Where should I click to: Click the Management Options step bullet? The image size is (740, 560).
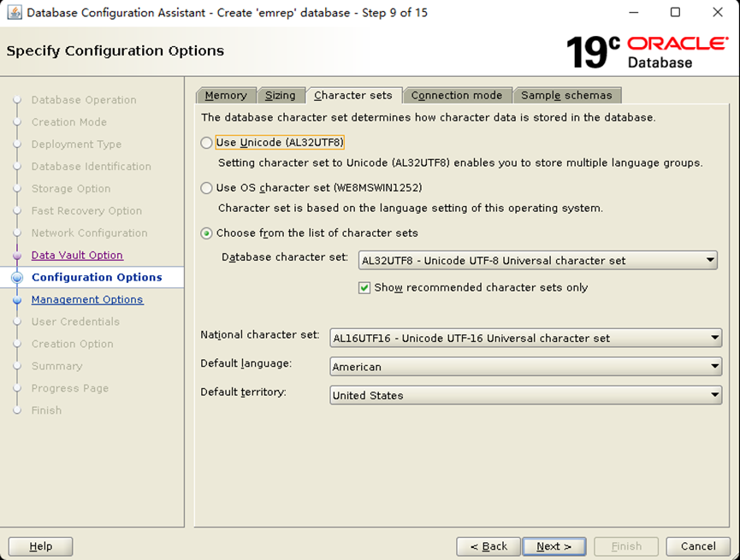point(17,299)
